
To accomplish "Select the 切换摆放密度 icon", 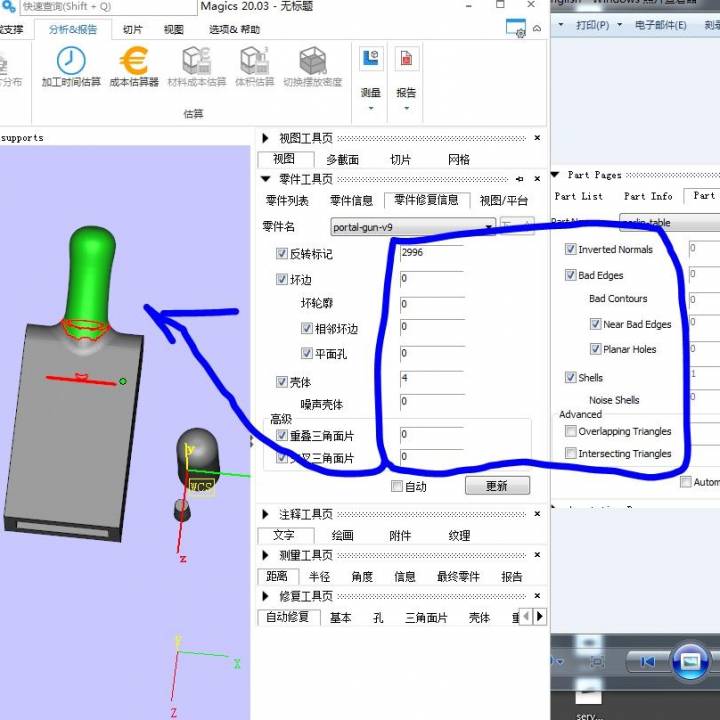I will coord(312,62).
